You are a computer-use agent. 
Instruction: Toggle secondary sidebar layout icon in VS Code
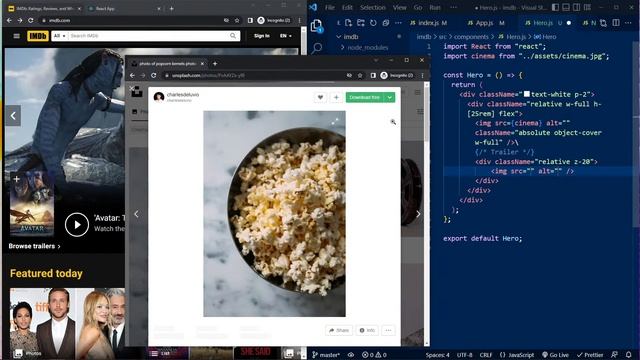[x=576, y=7]
